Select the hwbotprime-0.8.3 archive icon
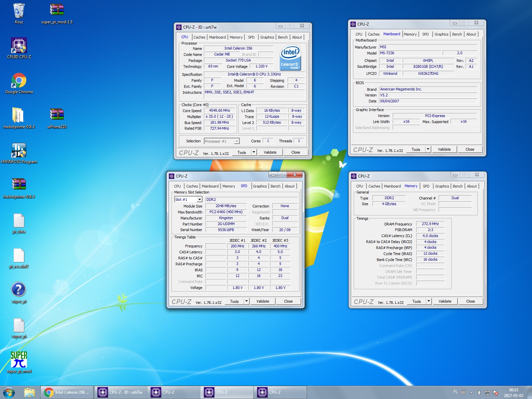The height and width of the screenshot is (399, 532). 19,188
